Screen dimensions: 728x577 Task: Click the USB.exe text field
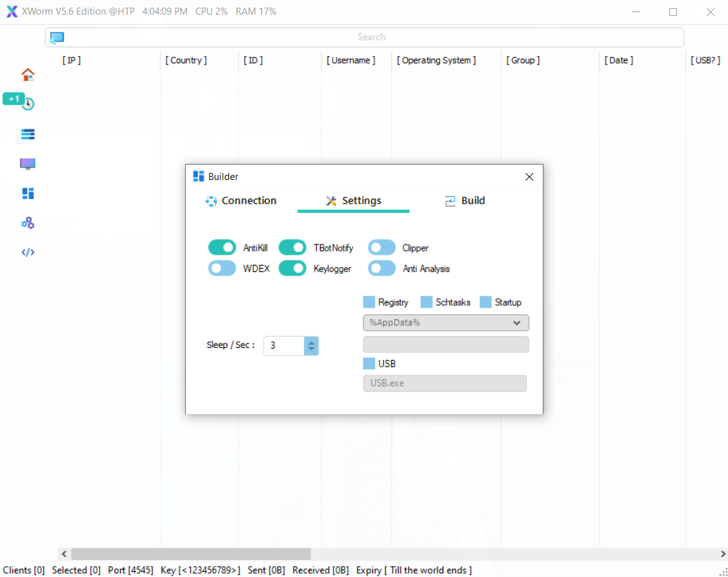(x=445, y=384)
